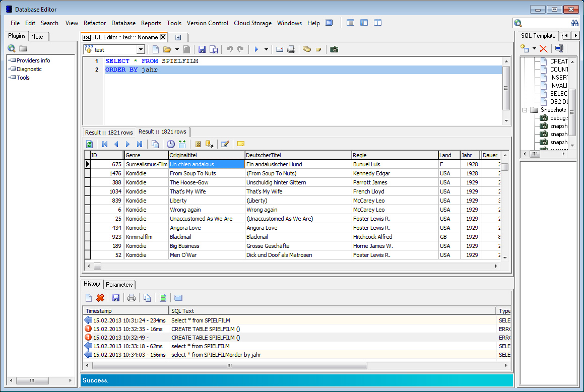Select history entry ending with order by jahr
This screenshot has width=584, height=392.
coord(297,355)
